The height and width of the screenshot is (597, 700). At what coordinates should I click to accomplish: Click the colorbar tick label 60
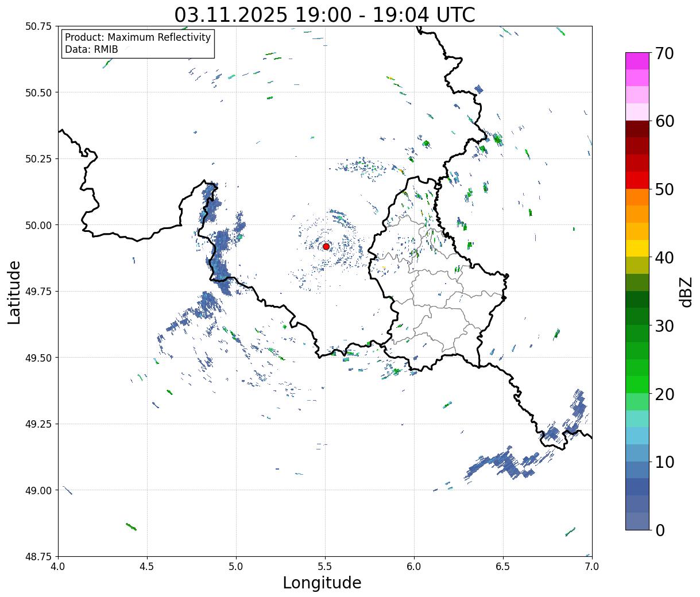pyautogui.click(x=664, y=121)
